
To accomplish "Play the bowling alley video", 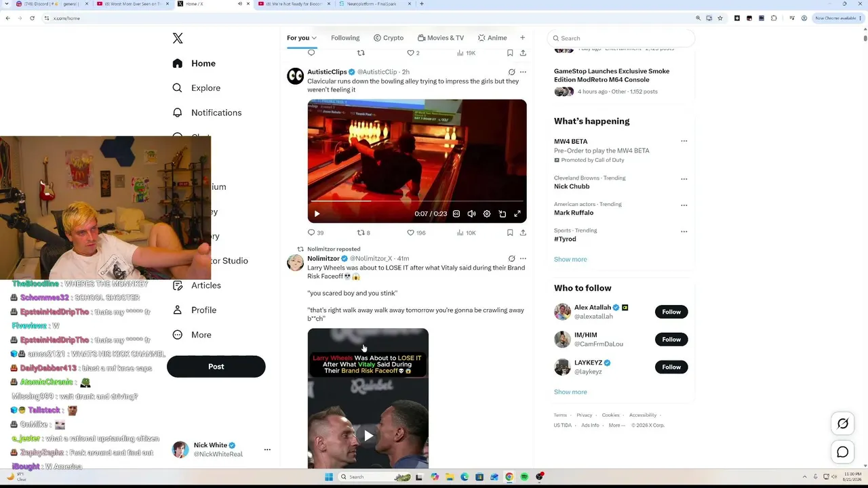I will click(317, 214).
